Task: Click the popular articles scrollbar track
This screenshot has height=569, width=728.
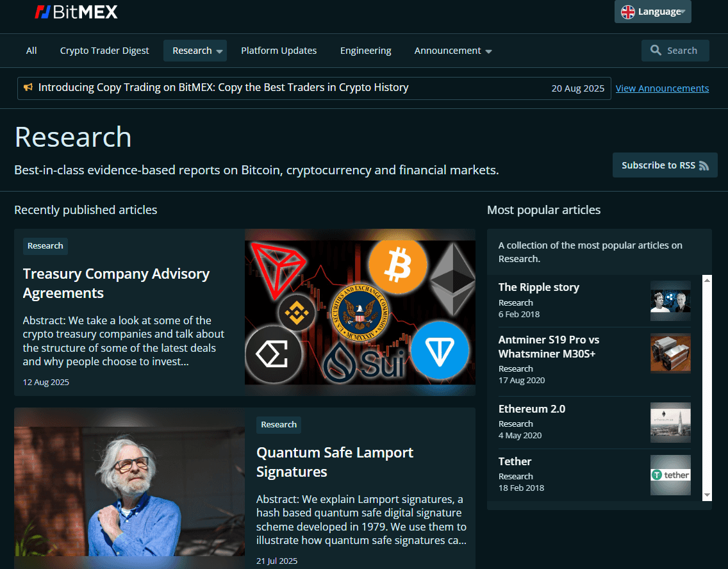Action: [x=707, y=388]
